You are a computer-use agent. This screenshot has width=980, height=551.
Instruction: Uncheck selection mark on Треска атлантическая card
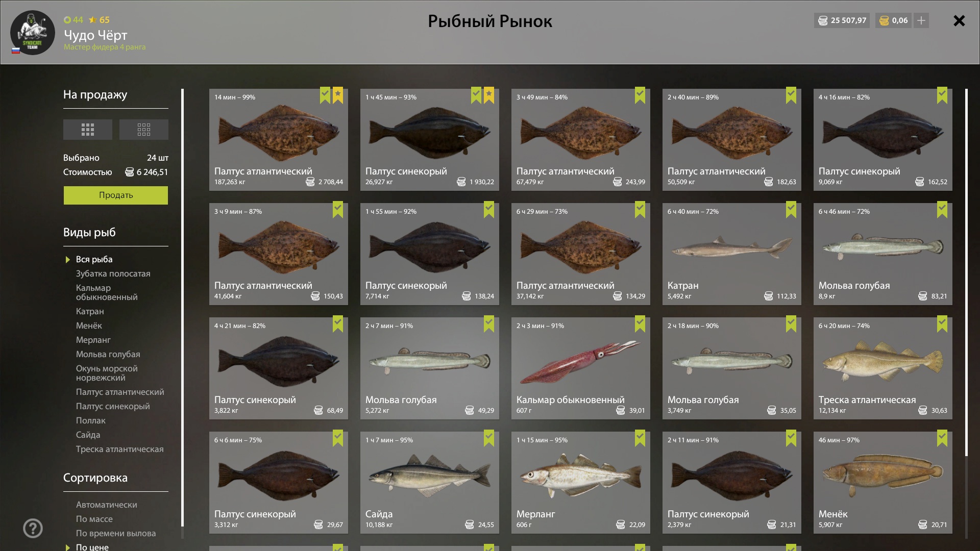point(942,324)
